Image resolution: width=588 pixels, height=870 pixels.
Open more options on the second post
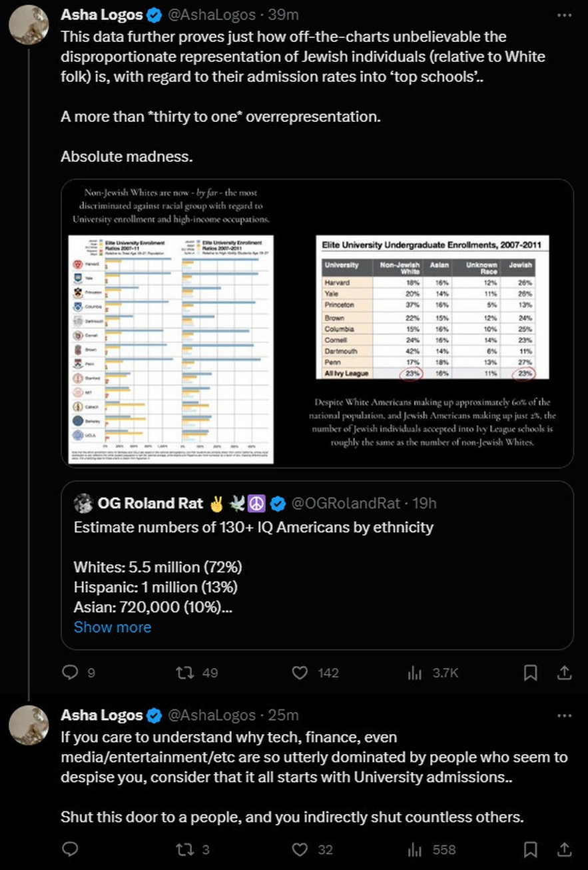(564, 715)
